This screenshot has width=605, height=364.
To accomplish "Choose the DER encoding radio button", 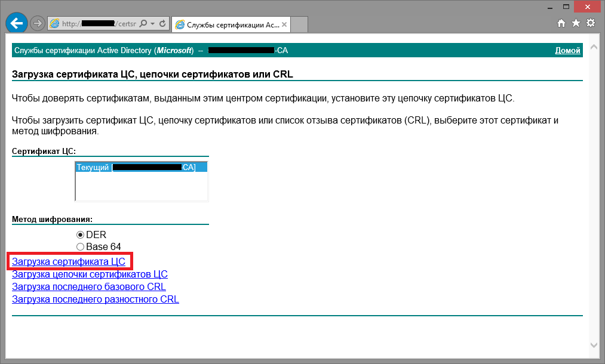I will tap(80, 235).
